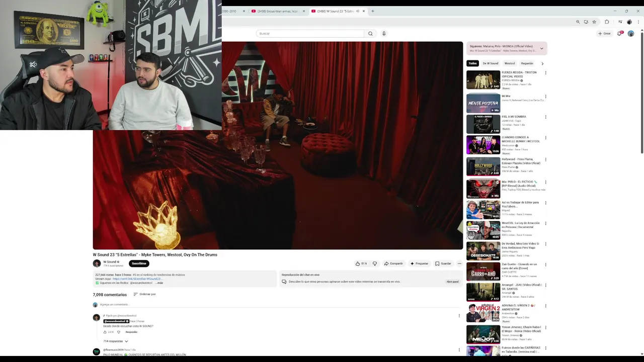Open options for Zair Guette video
The height and width of the screenshot is (362, 644).
tap(545, 264)
